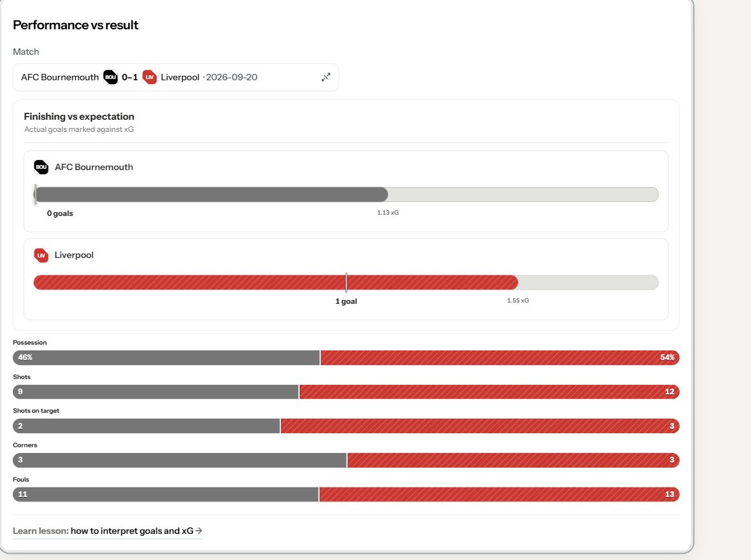The image size is (751, 560).
Task: Open lesson on interpreting goals and xG
Action: [x=108, y=531]
